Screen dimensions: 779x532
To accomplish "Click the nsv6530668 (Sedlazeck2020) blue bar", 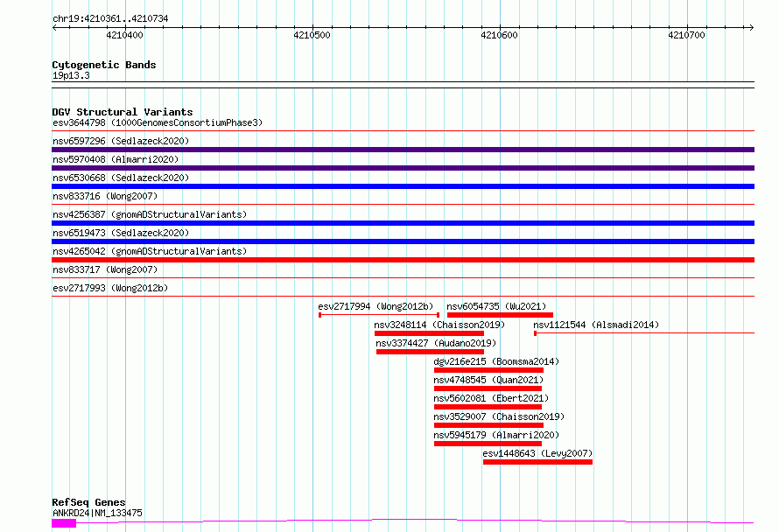I will 403,186.
